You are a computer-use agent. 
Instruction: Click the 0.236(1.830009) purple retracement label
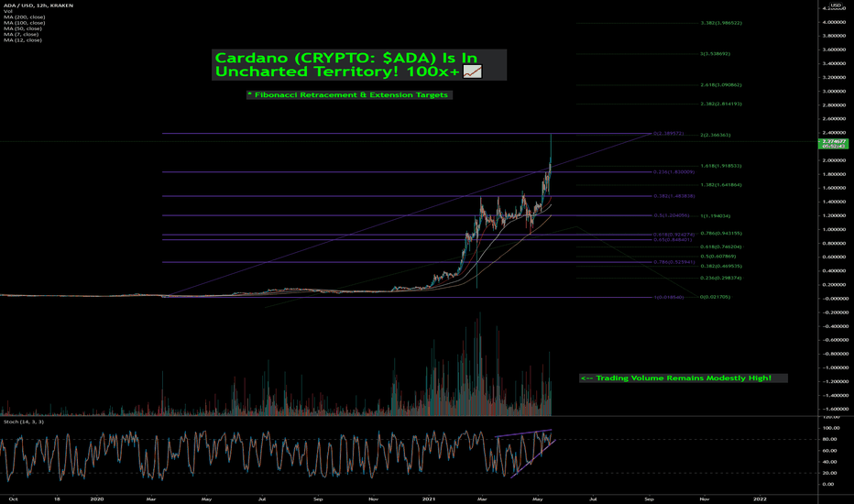point(674,172)
